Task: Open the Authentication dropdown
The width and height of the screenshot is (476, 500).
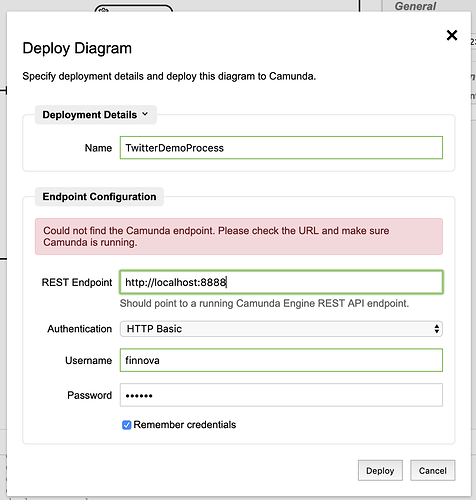Action: point(281,329)
